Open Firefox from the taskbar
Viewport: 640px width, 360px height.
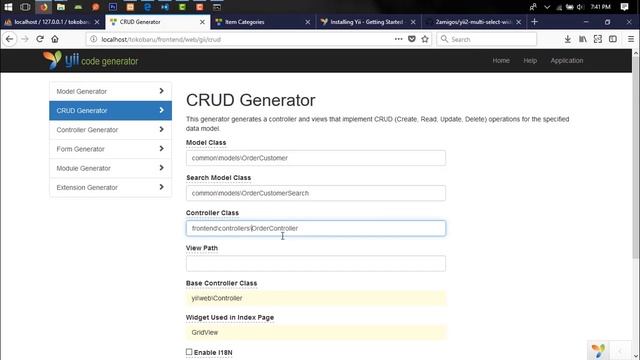pos(43,7)
